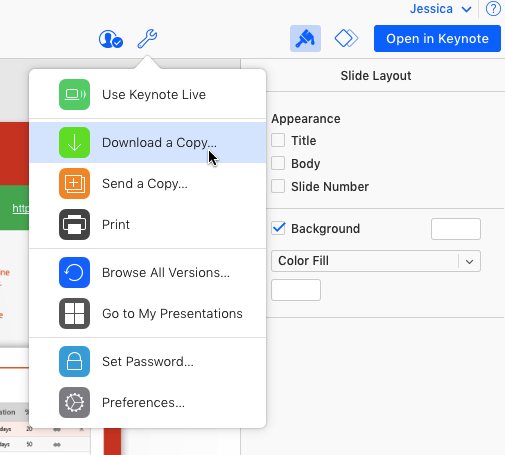505x455 pixels.
Task: Go to My Presentations
Action: (x=148, y=313)
